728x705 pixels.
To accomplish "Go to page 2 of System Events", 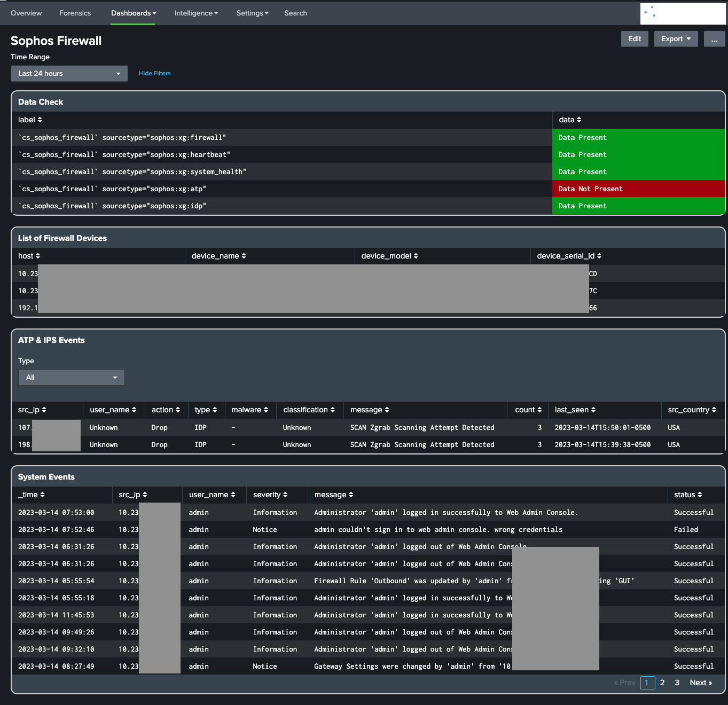I will 662,683.
